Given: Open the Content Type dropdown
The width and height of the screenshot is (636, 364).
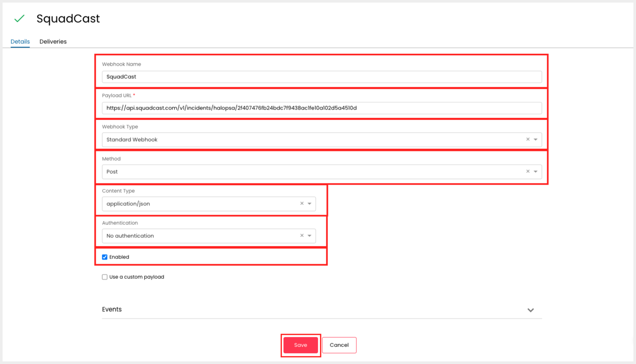Looking at the screenshot, I should coord(310,203).
